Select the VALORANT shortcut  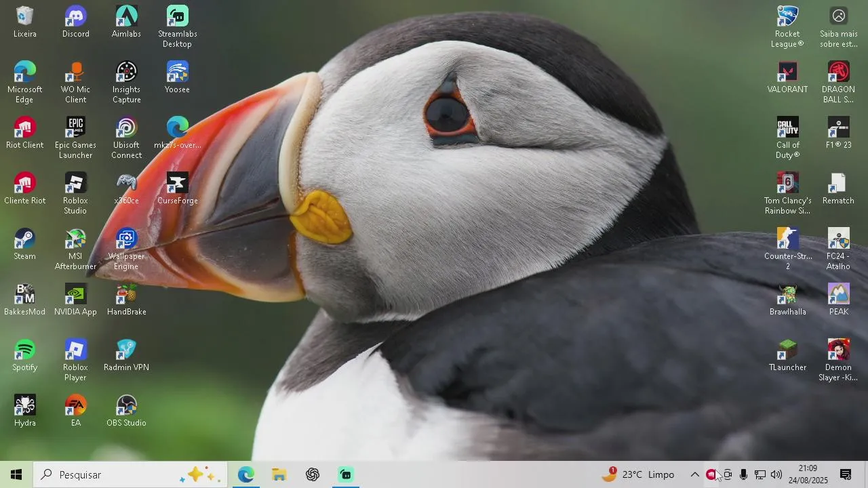tap(787, 77)
